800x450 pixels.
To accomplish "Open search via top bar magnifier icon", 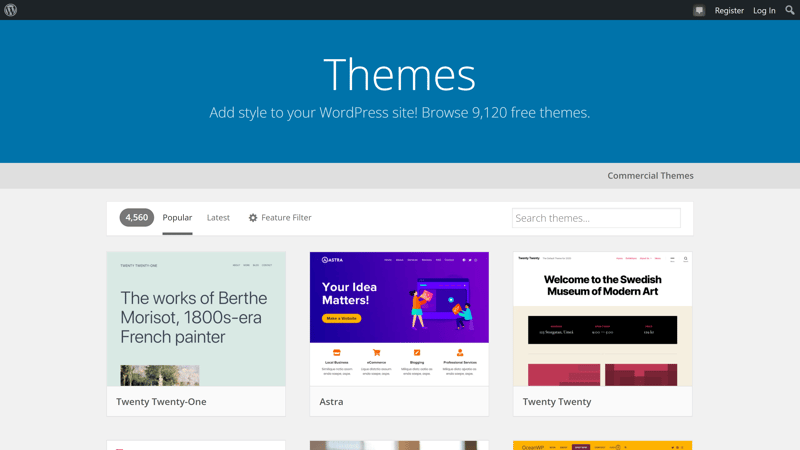I will pos(790,10).
